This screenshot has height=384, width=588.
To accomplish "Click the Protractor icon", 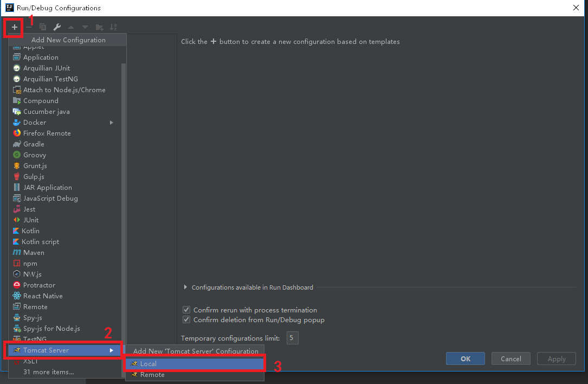I will 16,285.
